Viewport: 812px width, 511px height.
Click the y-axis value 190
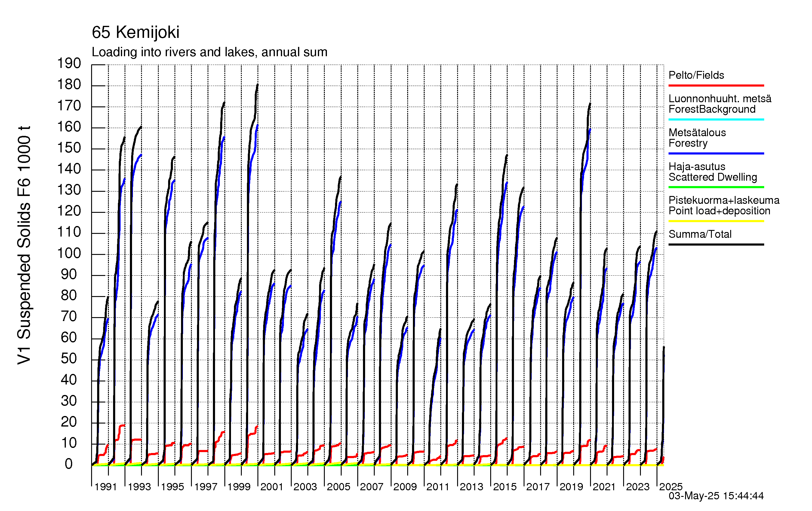(x=69, y=63)
